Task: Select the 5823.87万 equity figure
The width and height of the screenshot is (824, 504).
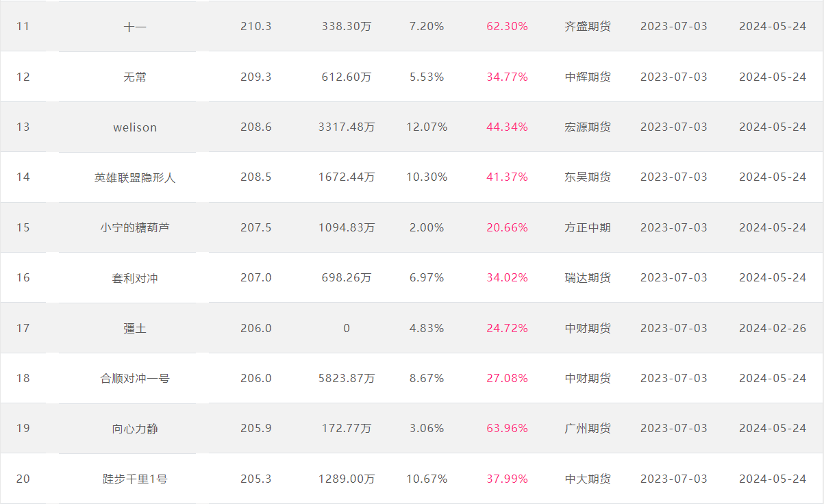Action: pos(347,378)
